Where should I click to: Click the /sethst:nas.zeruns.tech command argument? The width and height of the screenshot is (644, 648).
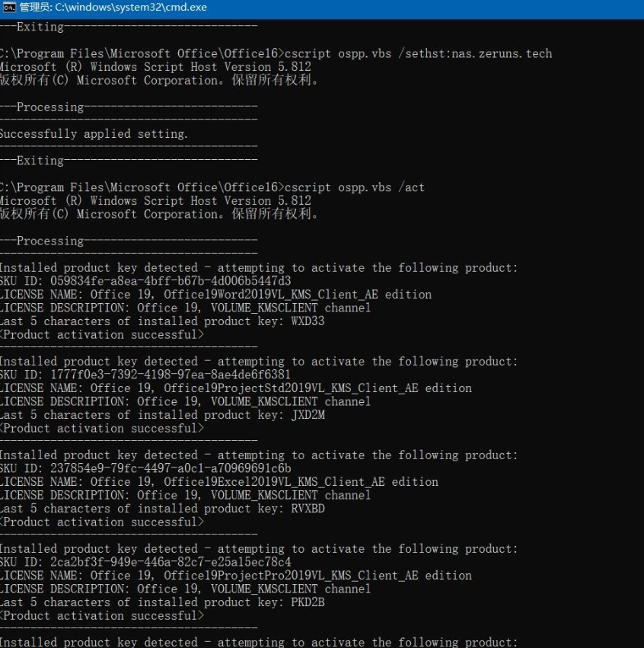point(475,54)
